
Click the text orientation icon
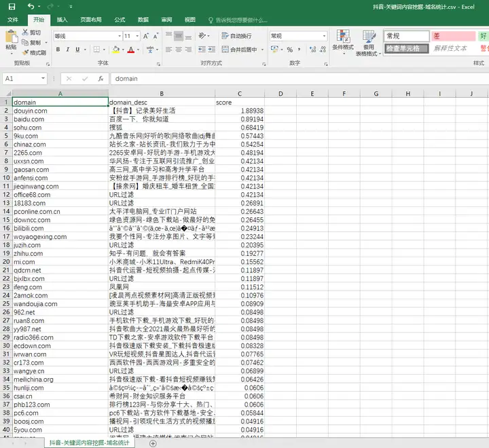coord(202,36)
